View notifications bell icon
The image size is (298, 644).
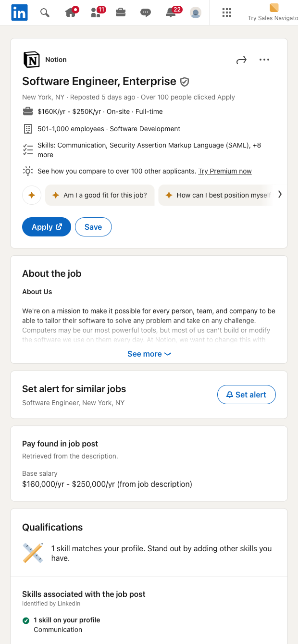pos(171,12)
